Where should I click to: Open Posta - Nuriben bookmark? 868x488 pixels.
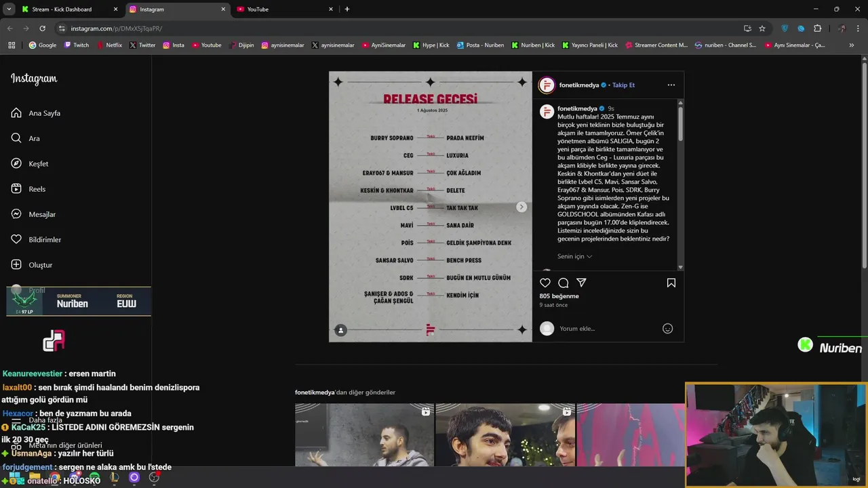click(x=481, y=45)
